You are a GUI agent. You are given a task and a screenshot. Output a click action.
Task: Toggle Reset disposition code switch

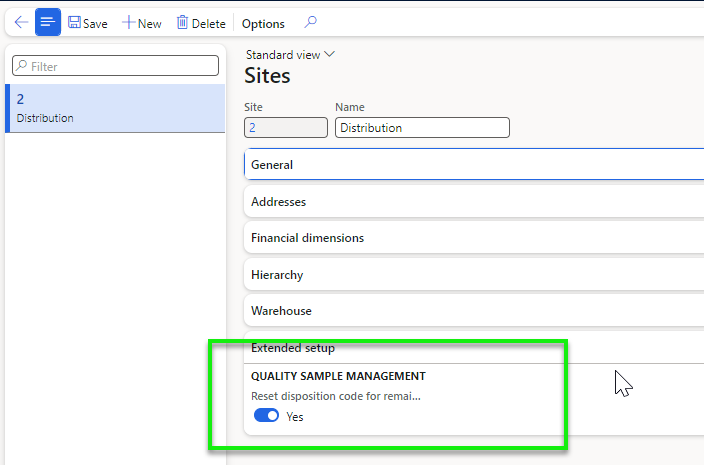pyautogui.click(x=266, y=416)
